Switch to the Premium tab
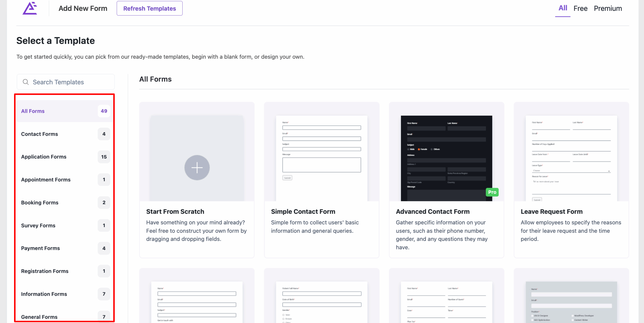 608,9
